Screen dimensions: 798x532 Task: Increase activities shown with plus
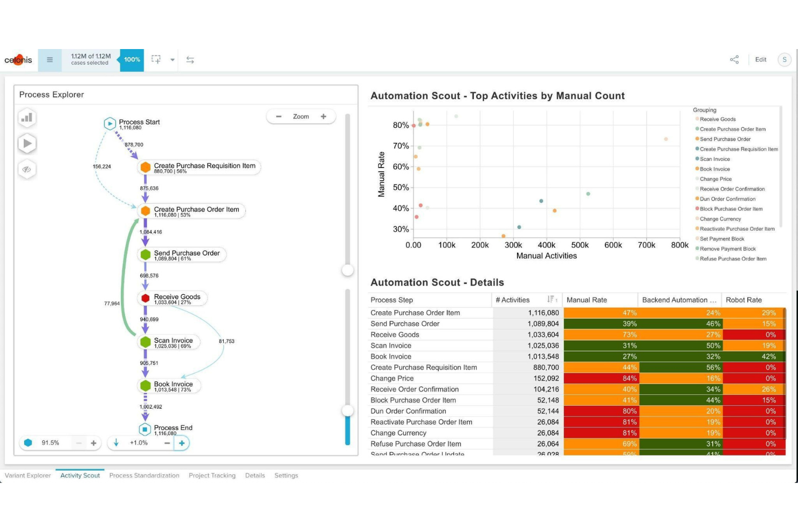coord(94,443)
